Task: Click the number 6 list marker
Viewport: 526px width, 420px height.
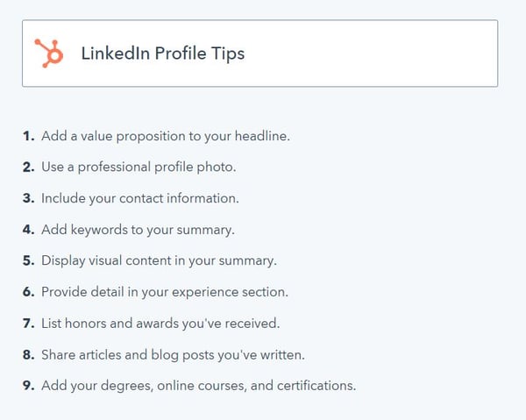Action: 29,292
